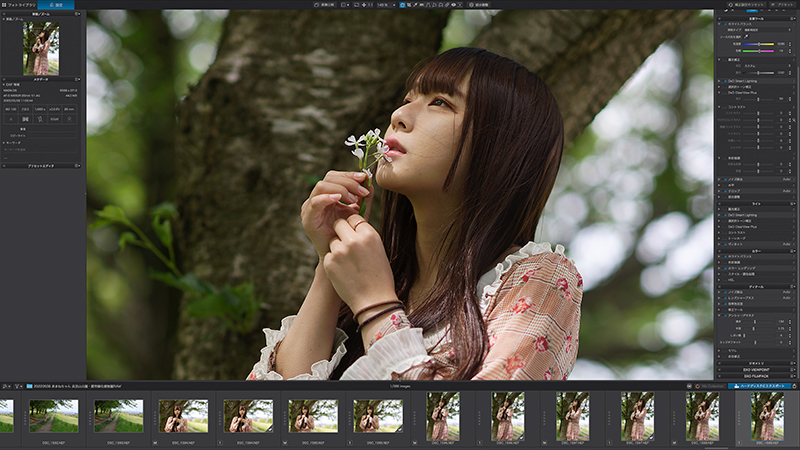The width and height of the screenshot is (800, 450).
Task: Click the 露光 exposure slider handle
Action: point(758,73)
